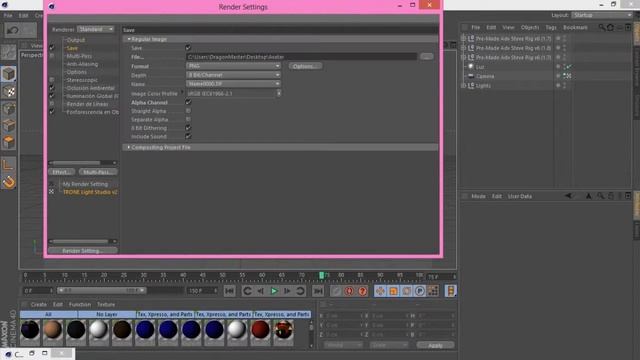The image size is (640, 360).
Task: Click the green playhead marker on timeline
Action: point(322,276)
